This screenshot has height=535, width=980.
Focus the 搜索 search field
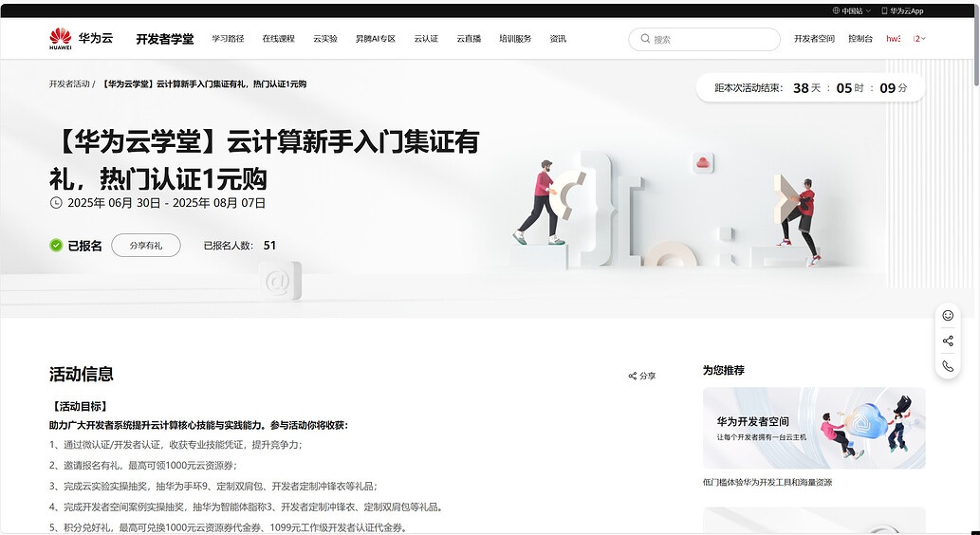point(704,40)
